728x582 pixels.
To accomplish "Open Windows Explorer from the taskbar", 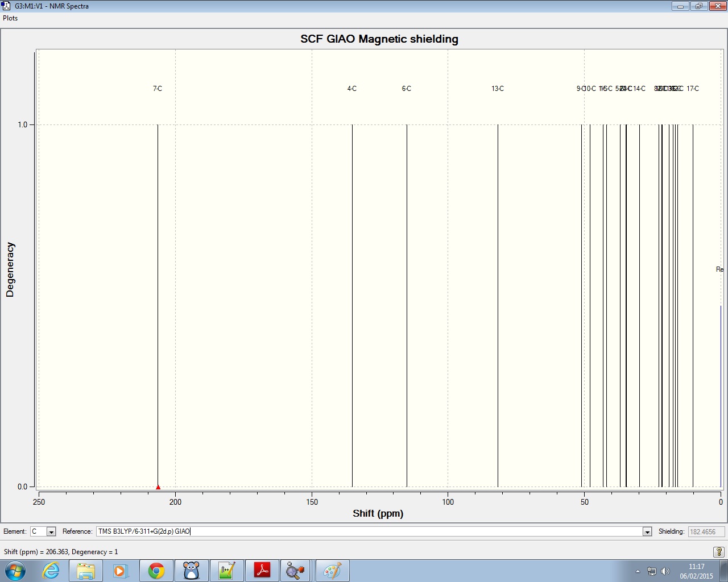I will point(86,571).
